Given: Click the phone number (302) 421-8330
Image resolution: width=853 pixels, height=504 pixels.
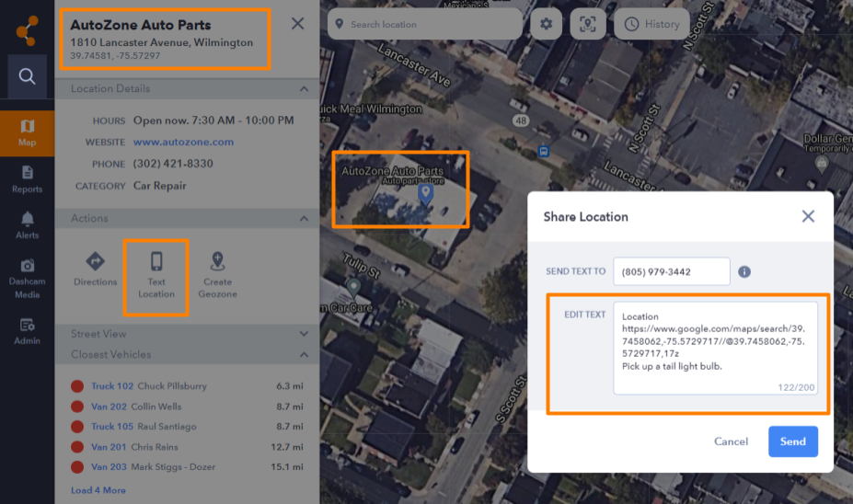Looking at the screenshot, I should (x=173, y=164).
